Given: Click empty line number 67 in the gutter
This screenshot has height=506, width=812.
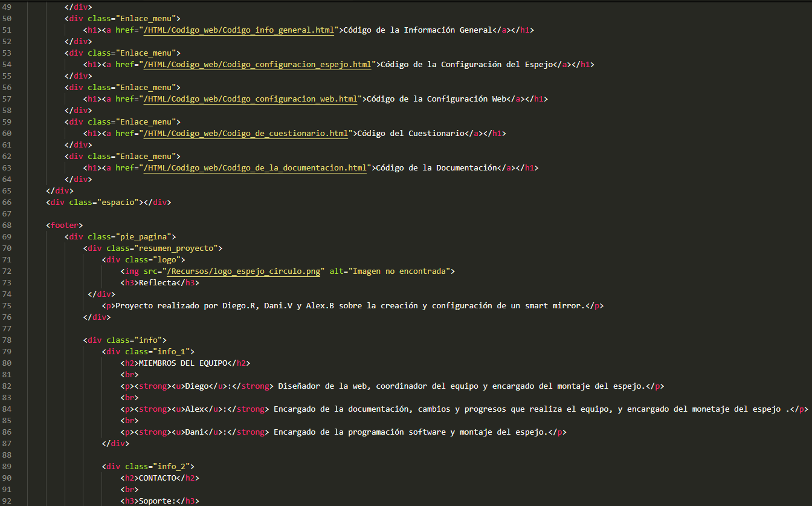Looking at the screenshot, I should click(7, 214).
